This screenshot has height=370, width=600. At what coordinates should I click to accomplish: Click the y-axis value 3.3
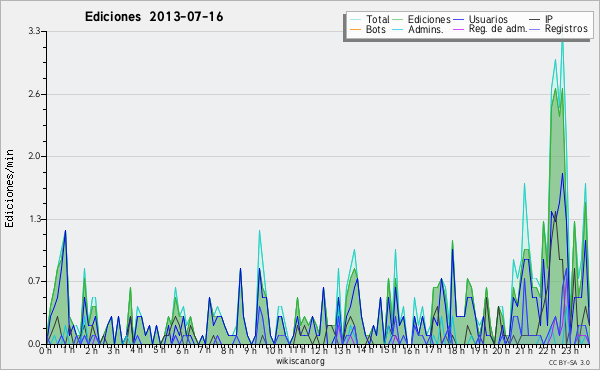(x=34, y=31)
